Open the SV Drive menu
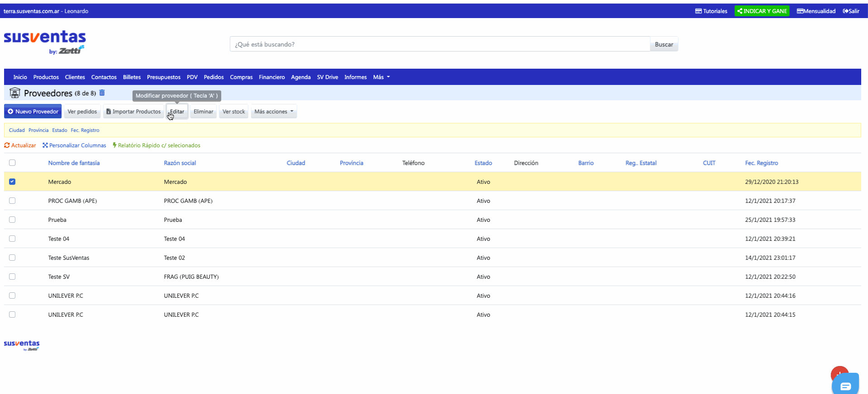 pyautogui.click(x=327, y=77)
